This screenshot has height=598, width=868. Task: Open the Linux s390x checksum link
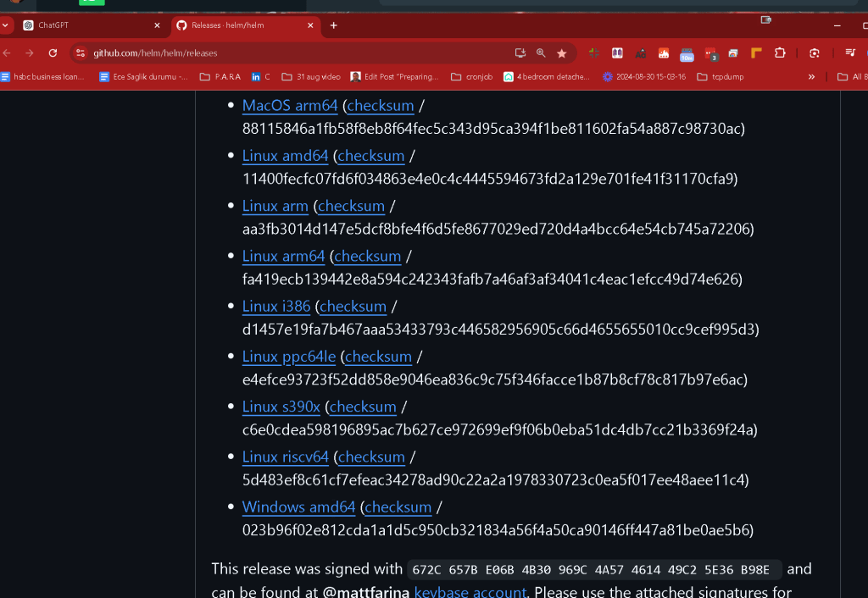[x=363, y=407]
